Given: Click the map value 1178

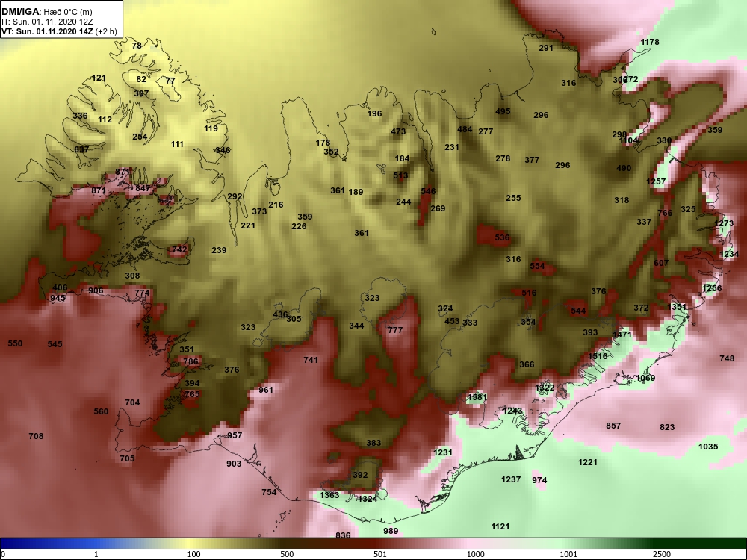Looking at the screenshot, I should [650, 42].
